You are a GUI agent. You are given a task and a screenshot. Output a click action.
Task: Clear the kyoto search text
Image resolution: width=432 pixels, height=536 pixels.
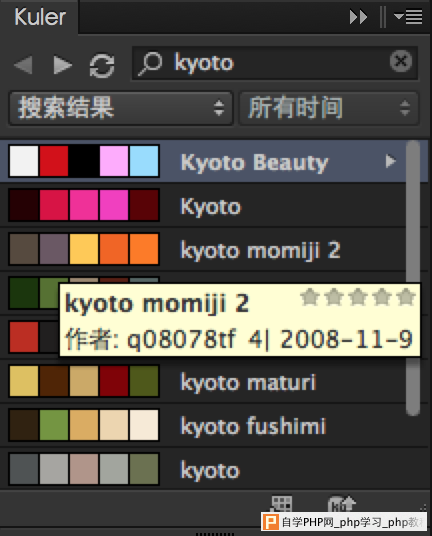[401, 61]
